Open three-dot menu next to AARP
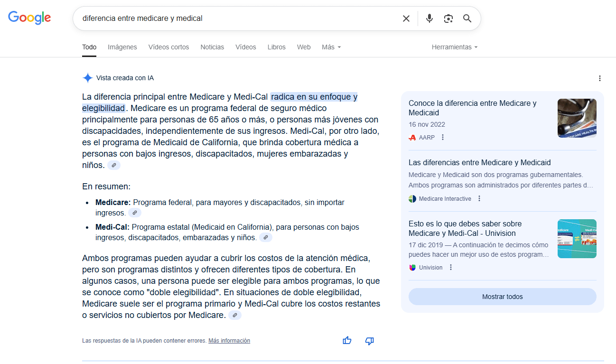This screenshot has width=616, height=364. click(443, 137)
